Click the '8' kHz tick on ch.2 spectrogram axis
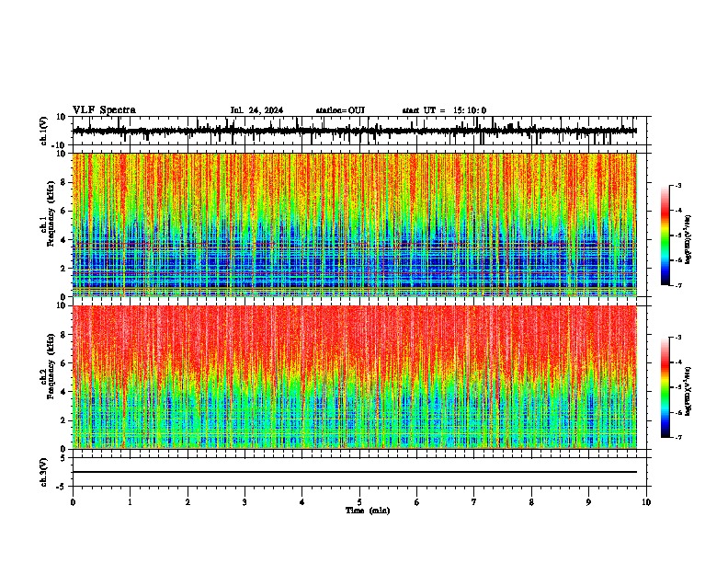Viewport: 728px width, 563px height. 65,335
